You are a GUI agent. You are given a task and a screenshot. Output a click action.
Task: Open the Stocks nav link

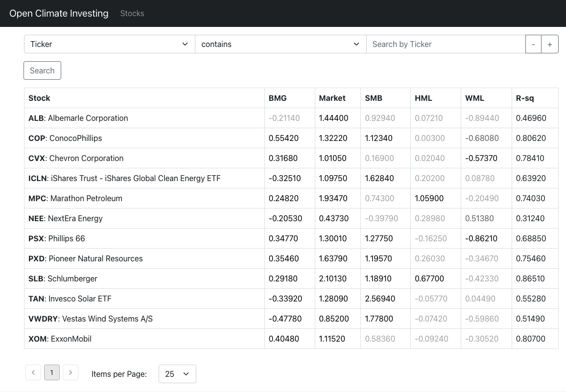pos(132,13)
